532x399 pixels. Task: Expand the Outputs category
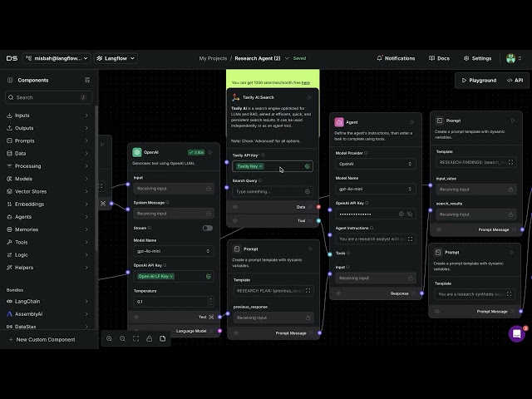47,128
